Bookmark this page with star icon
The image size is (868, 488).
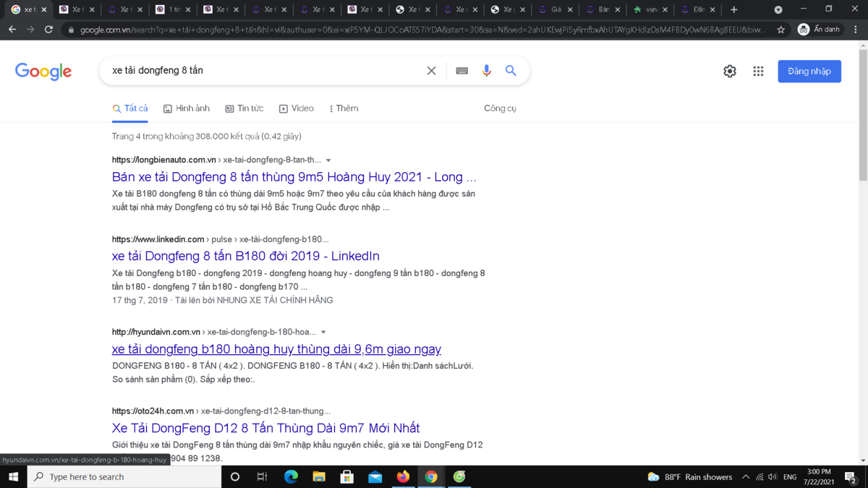point(780,30)
